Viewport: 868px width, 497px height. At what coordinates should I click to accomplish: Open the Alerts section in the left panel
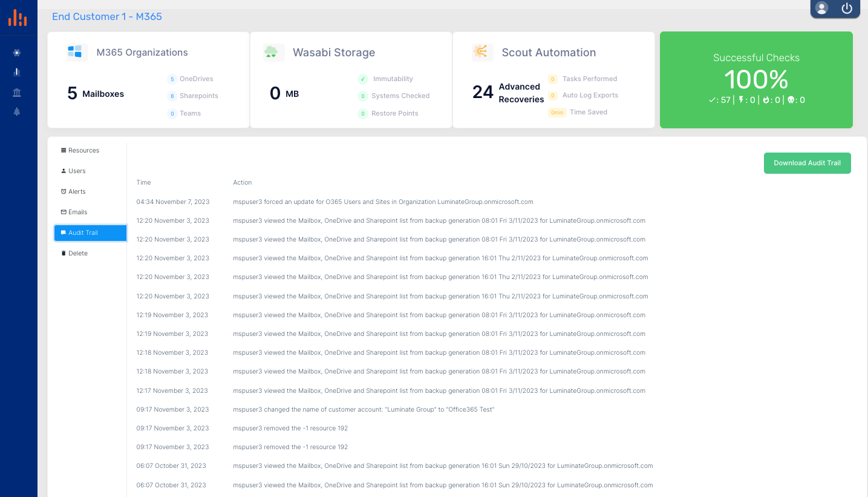point(76,191)
